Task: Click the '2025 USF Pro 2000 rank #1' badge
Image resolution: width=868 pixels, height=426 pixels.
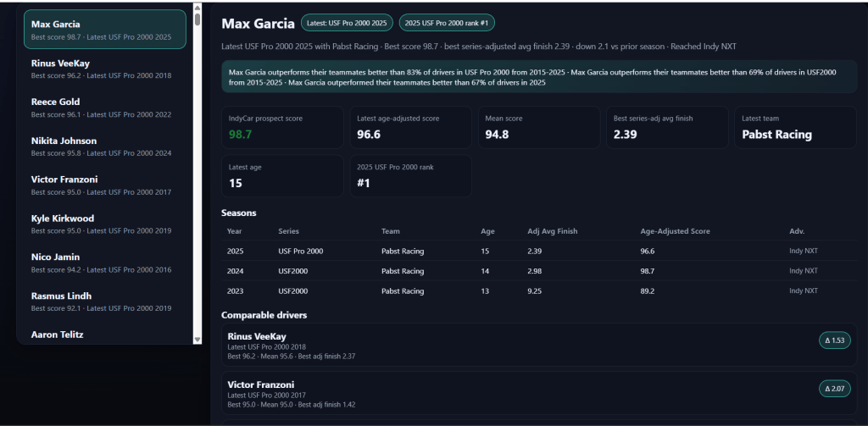Action: 448,24
